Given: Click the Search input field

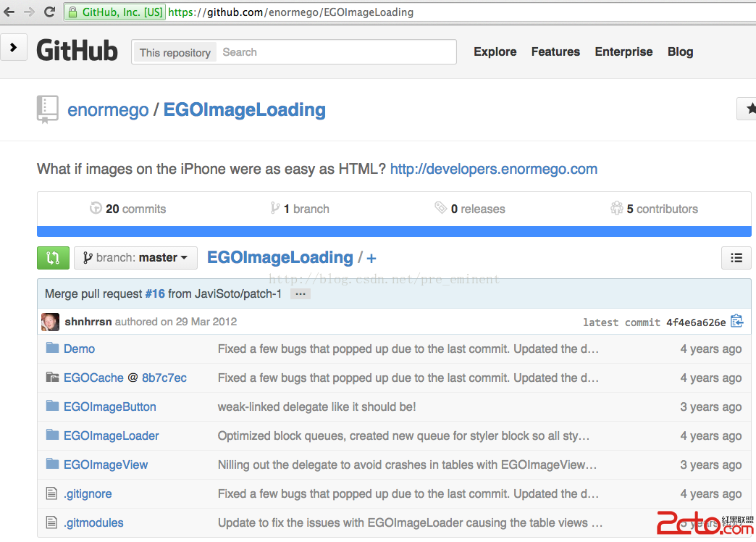Looking at the screenshot, I should 336,52.
